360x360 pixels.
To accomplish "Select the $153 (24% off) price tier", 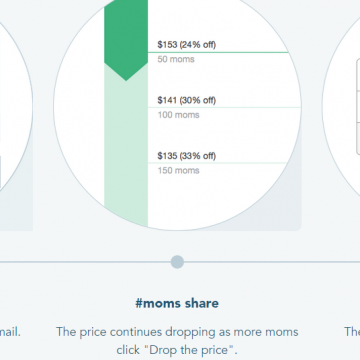I will (187, 45).
